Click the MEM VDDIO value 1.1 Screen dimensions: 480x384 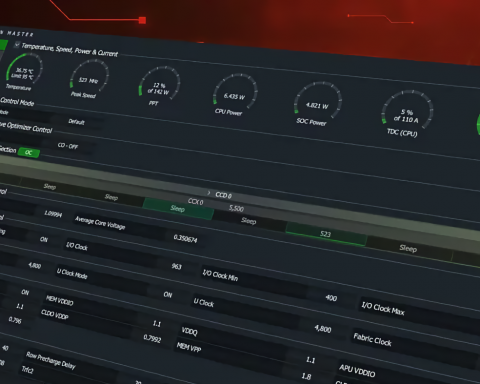coord(157,324)
